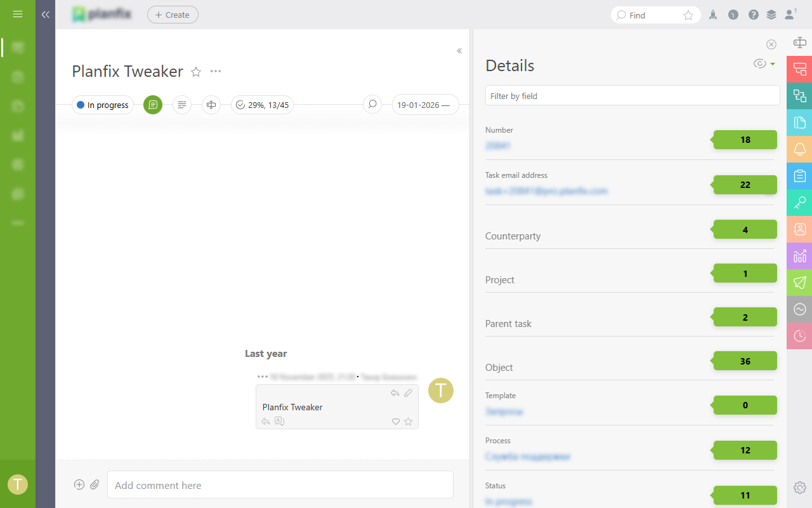This screenshot has height=508, width=812.
Task: Click the Create button
Action: pyautogui.click(x=173, y=15)
